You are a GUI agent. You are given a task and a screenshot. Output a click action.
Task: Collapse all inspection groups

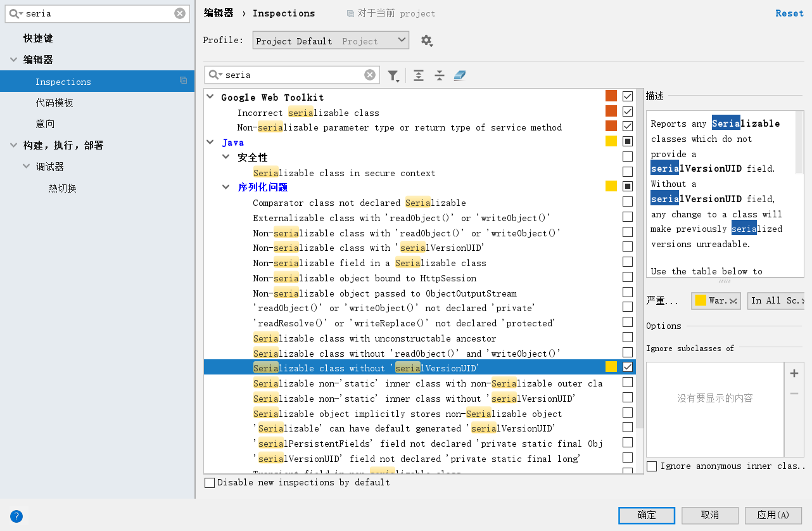coord(440,75)
